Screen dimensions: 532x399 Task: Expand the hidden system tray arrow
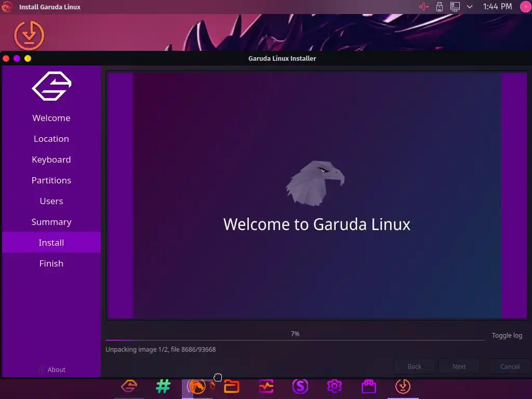(x=470, y=7)
